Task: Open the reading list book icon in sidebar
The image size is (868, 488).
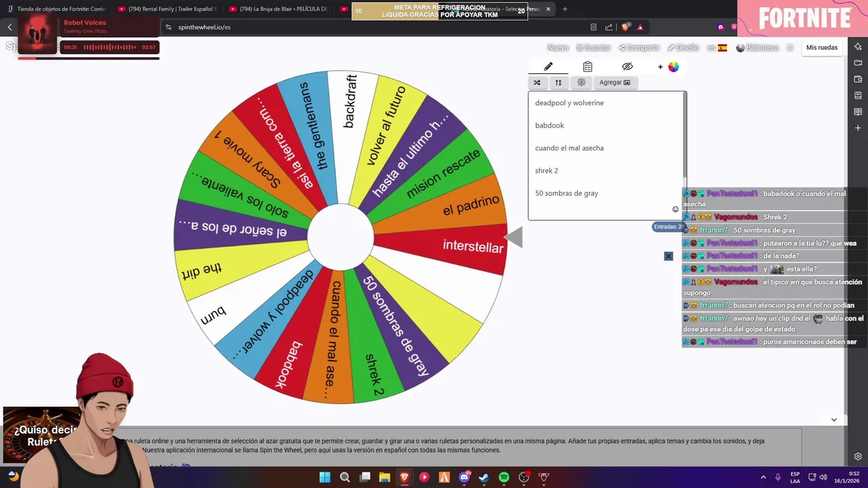Action: coord(858,112)
